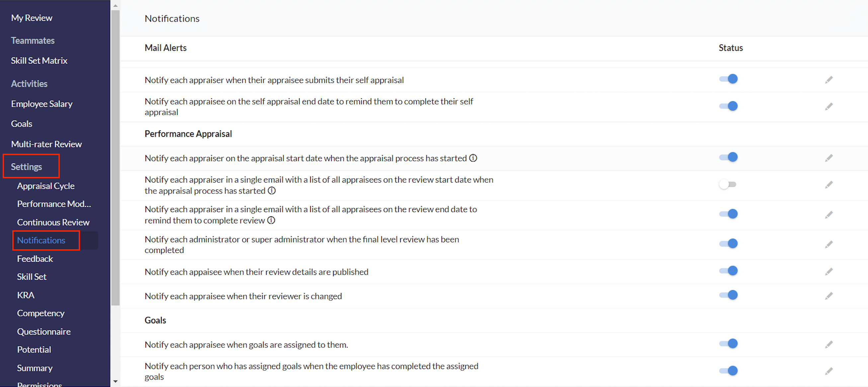Viewport: 868px width, 387px height.
Task: Edit the self appraisal end date reminder
Action: 828,107
